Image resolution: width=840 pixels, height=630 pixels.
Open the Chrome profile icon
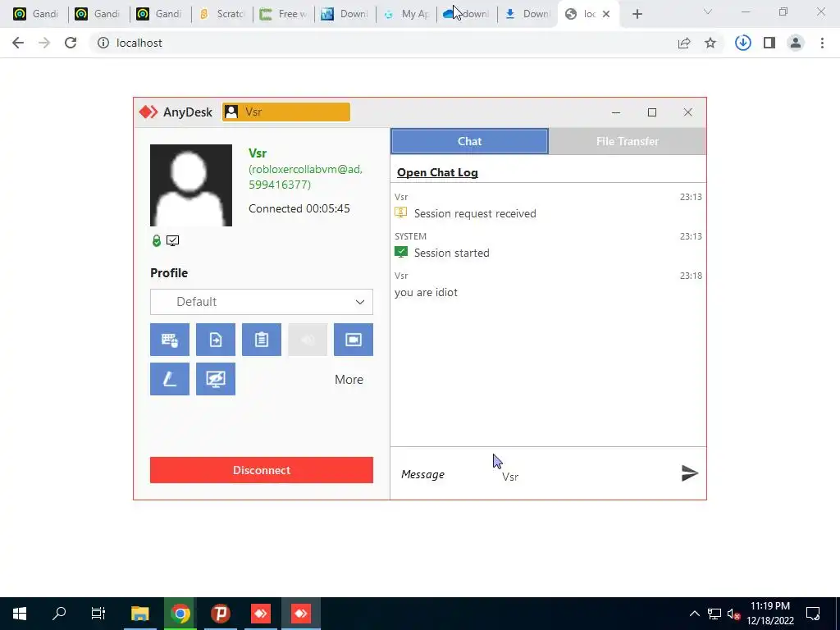click(796, 43)
